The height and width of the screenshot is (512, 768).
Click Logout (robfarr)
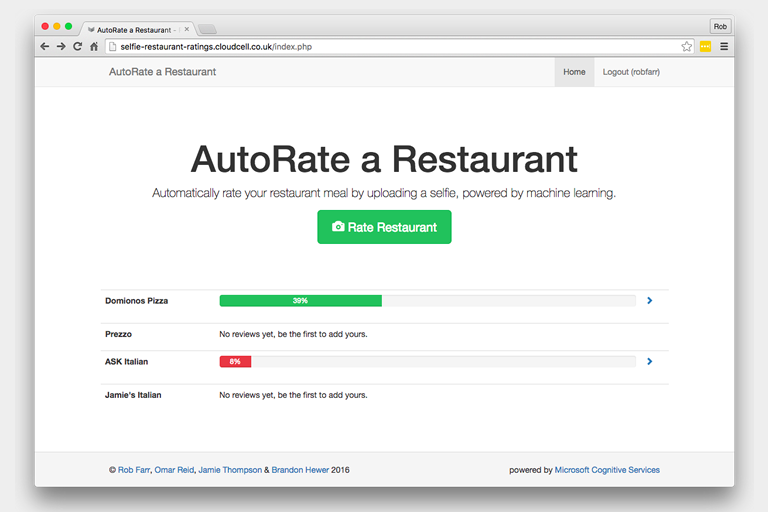point(631,72)
